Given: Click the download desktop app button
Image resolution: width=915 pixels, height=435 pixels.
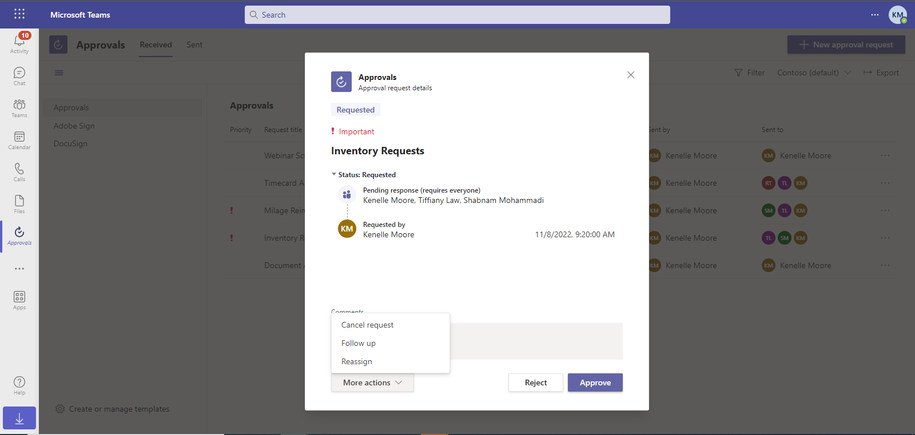Looking at the screenshot, I should coord(19,418).
